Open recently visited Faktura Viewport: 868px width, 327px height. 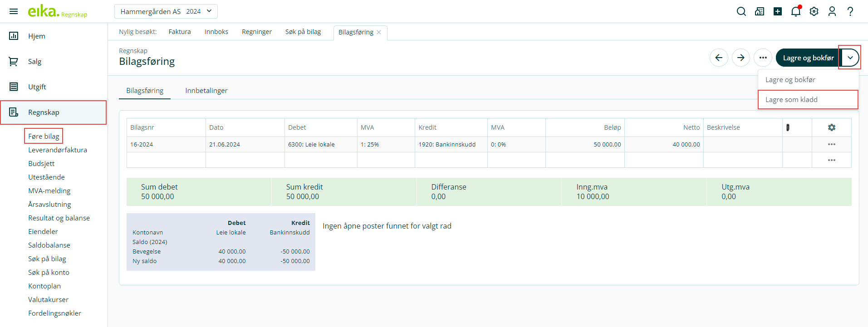pos(180,32)
